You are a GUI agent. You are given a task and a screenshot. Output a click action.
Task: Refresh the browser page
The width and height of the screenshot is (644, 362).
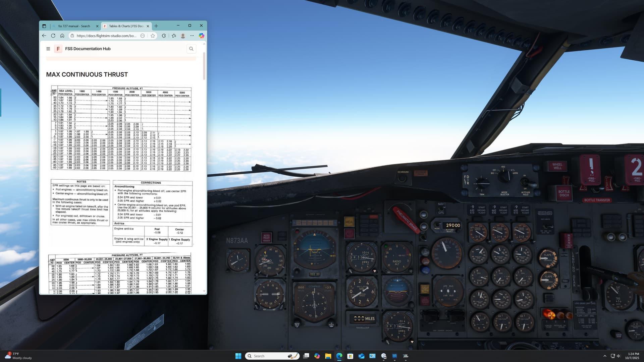pos(53,36)
